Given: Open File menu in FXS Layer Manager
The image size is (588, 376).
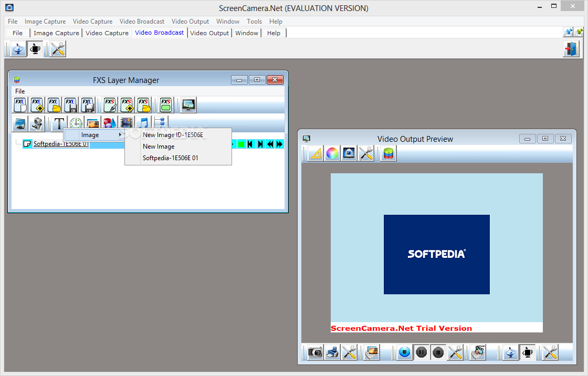Looking at the screenshot, I should coord(20,91).
